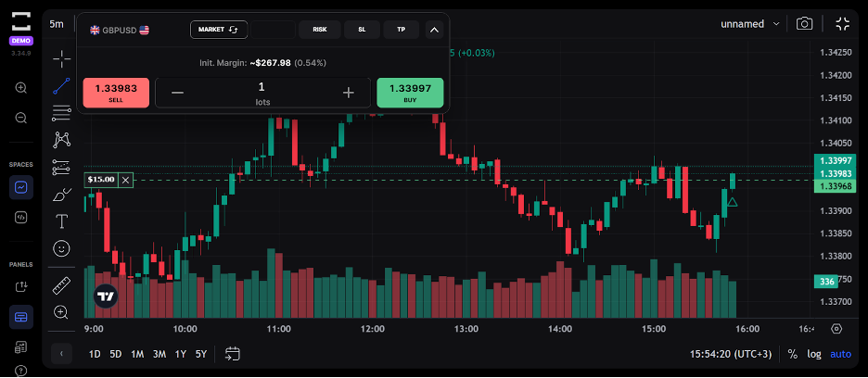This screenshot has height=378, width=868.
Task: Switch chart range to 1D
Action: (x=95, y=354)
